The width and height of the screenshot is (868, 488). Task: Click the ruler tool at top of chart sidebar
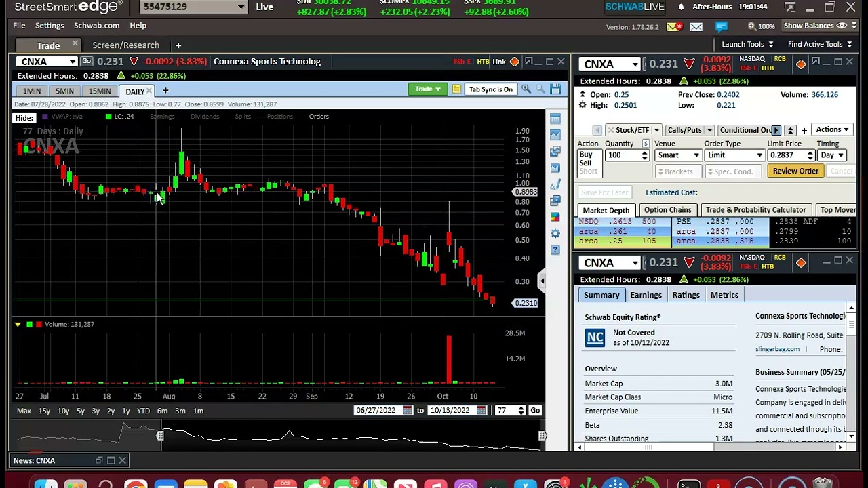pos(555,119)
